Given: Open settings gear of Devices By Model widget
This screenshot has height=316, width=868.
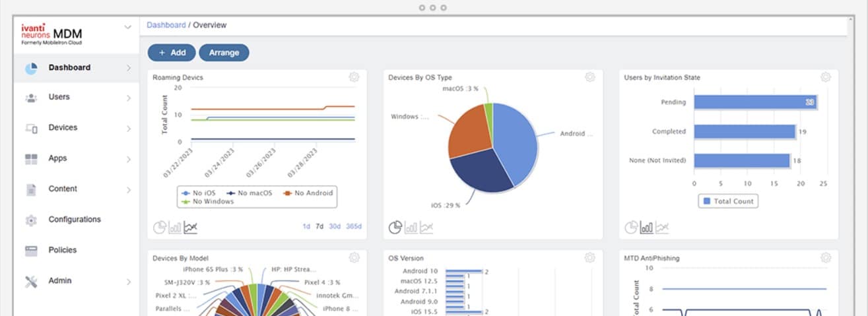Looking at the screenshot, I should tap(354, 257).
